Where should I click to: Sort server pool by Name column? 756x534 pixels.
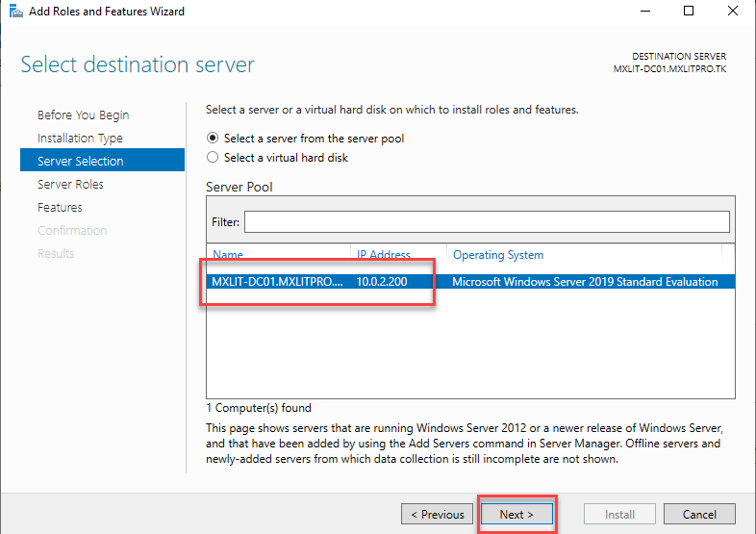(x=228, y=255)
